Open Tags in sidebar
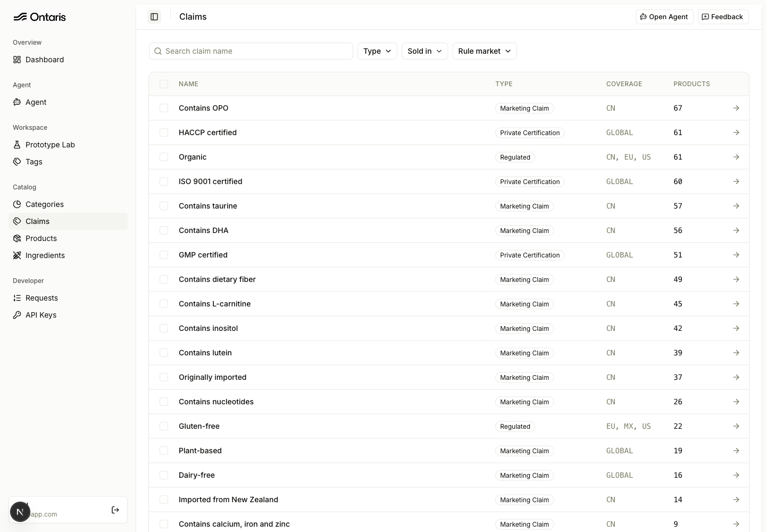Screen dimensions: 766x532 coord(68,162)
